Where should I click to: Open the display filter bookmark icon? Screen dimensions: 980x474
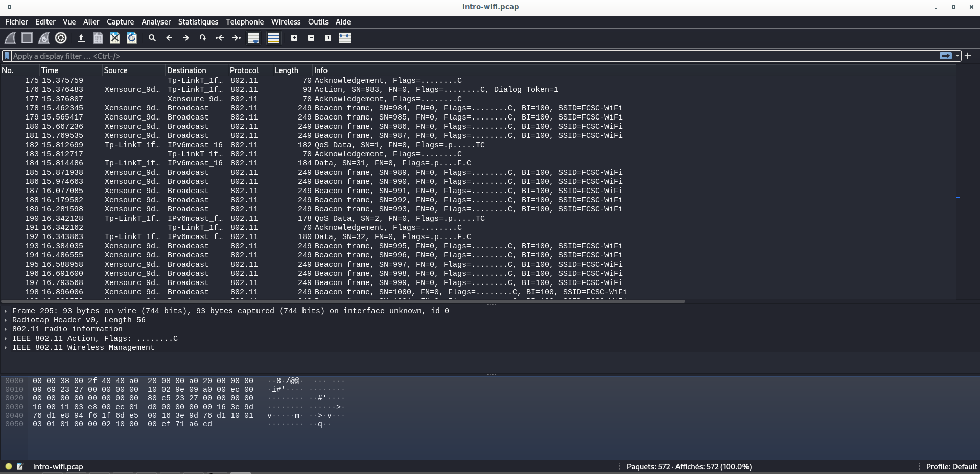point(7,56)
